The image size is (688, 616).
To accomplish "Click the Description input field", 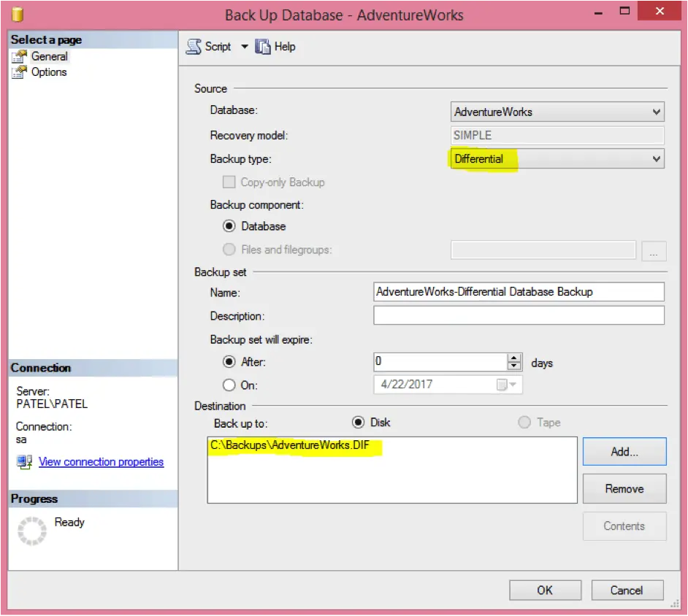I will (x=519, y=315).
